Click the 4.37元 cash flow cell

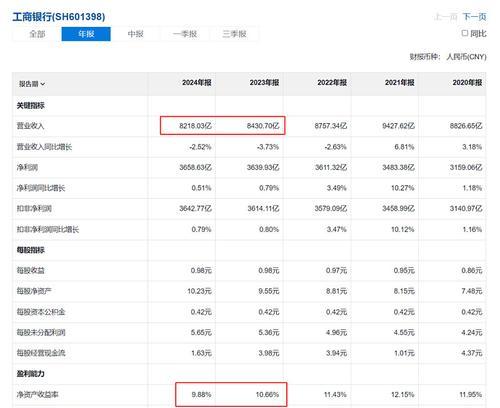(472, 353)
